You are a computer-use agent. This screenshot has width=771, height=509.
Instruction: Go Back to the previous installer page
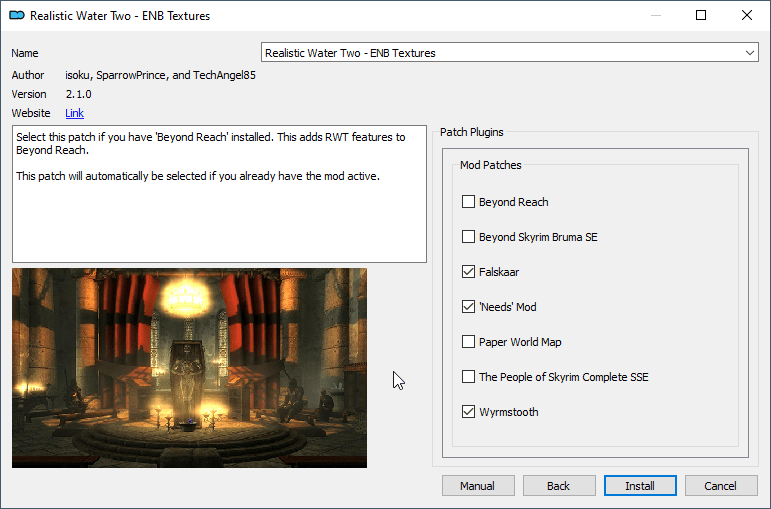(x=559, y=486)
